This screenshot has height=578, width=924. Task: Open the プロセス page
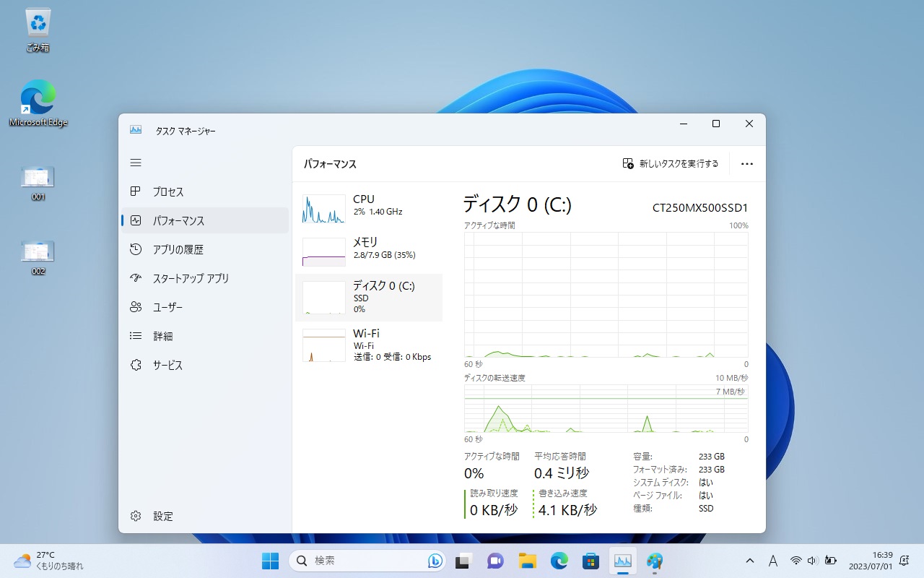point(167,191)
